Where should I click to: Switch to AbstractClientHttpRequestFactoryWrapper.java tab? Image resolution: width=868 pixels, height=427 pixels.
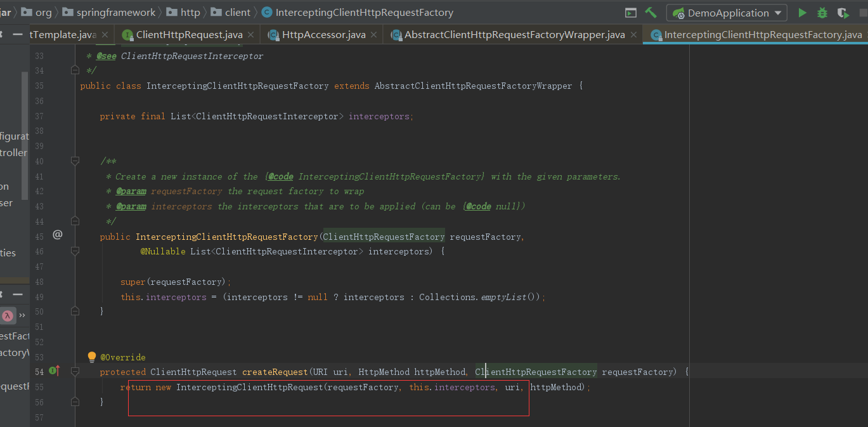coord(514,35)
